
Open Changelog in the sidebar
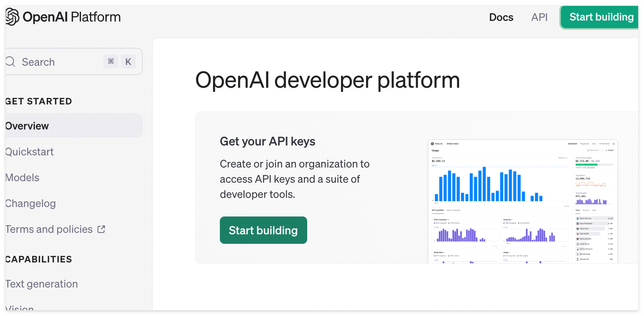point(30,204)
